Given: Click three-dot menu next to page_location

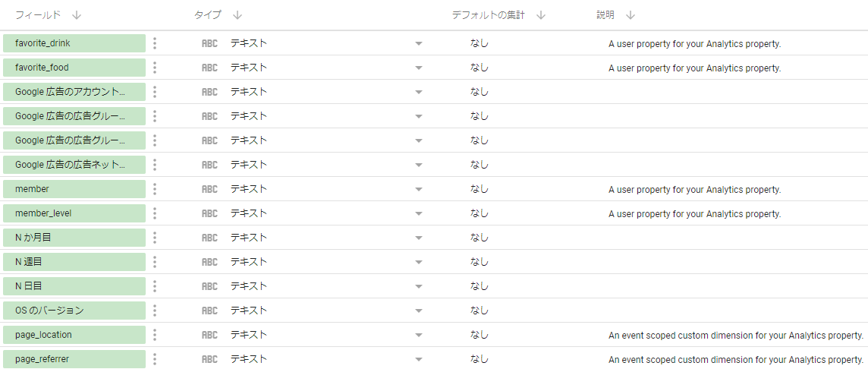Looking at the screenshot, I should point(155,335).
